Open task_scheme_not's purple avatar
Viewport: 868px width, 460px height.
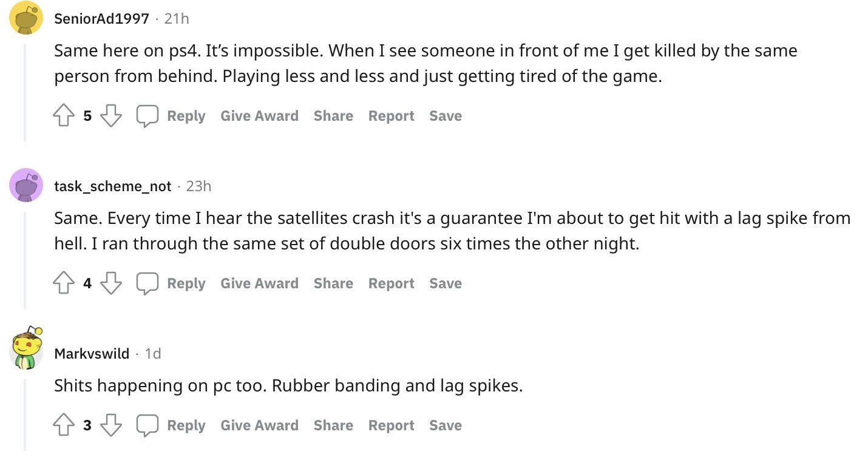[x=26, y=185]
